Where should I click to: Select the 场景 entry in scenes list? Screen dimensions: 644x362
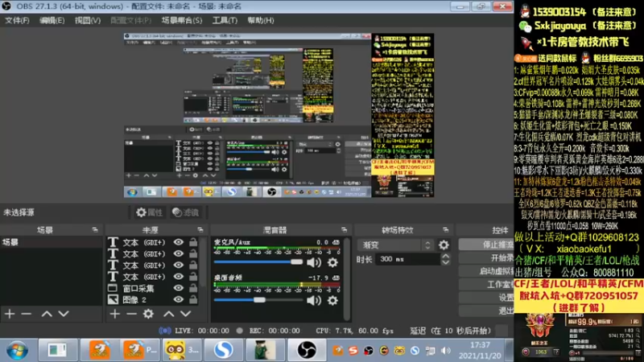51,242
